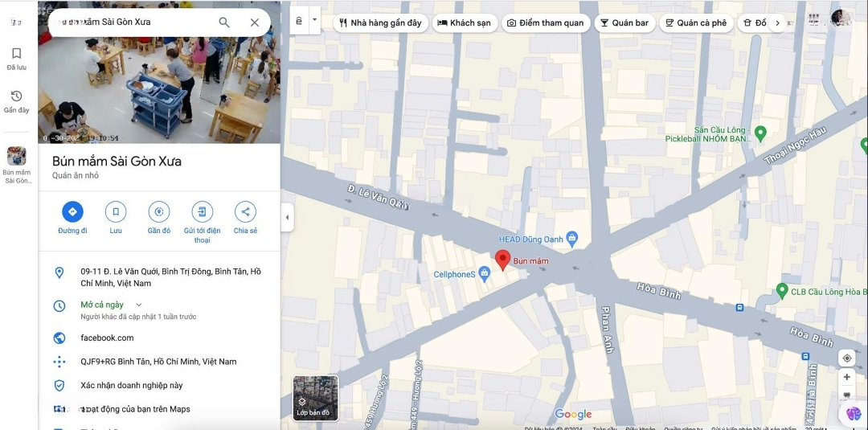
Task: Select the Khách sạn category chip
Action: coord(464,23)
